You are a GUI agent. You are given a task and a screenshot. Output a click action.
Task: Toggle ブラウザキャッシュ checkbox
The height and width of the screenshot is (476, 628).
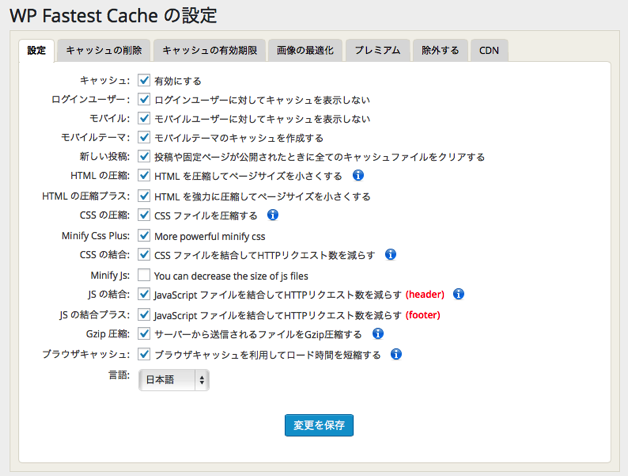point(144,354)
